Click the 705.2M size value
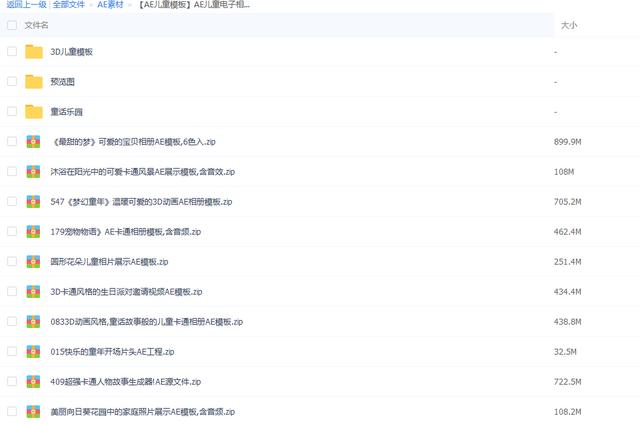 (568, 202)
